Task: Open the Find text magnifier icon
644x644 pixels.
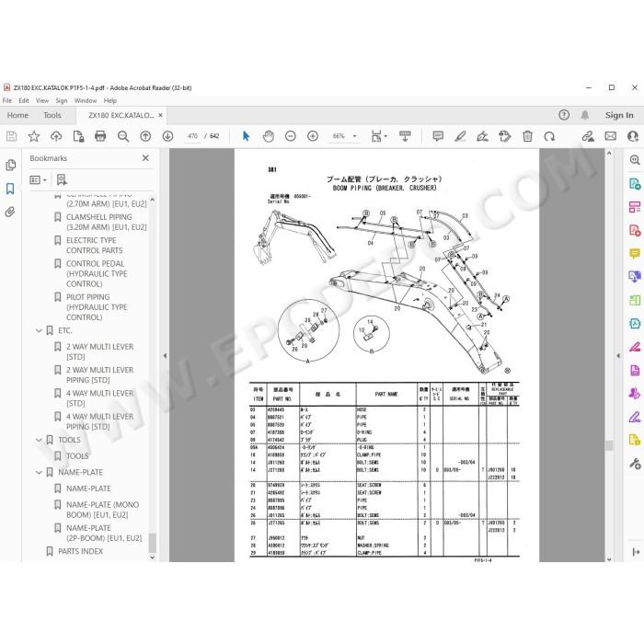Action: (122, 136)
